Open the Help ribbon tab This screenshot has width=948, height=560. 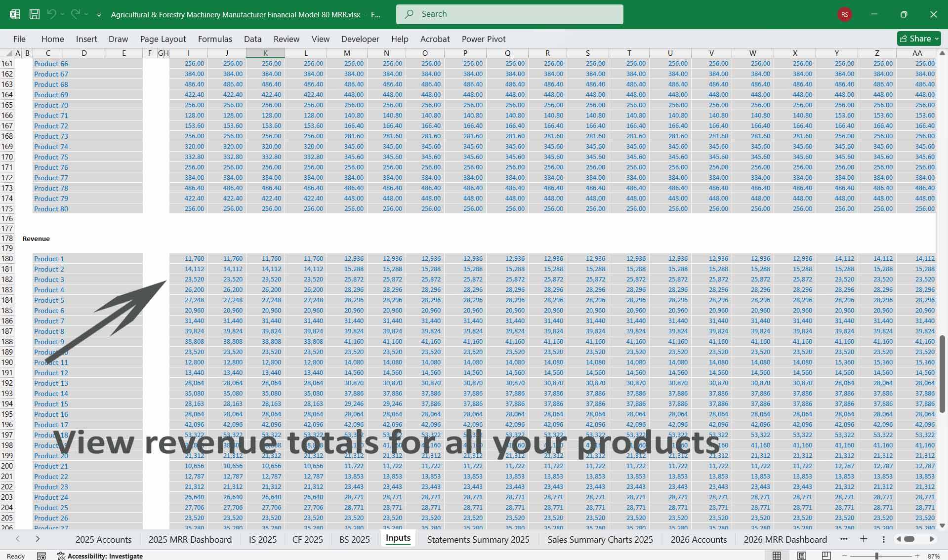click(400, 39)
